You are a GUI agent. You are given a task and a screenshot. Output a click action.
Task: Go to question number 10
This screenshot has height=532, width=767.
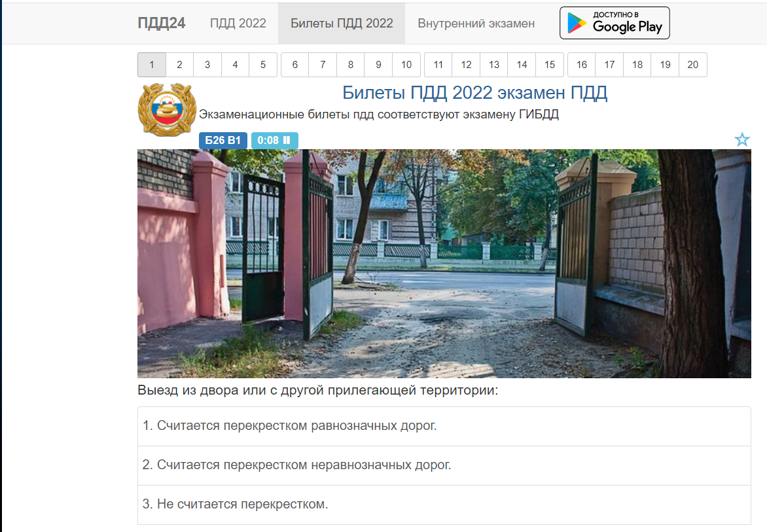[406, 65]
